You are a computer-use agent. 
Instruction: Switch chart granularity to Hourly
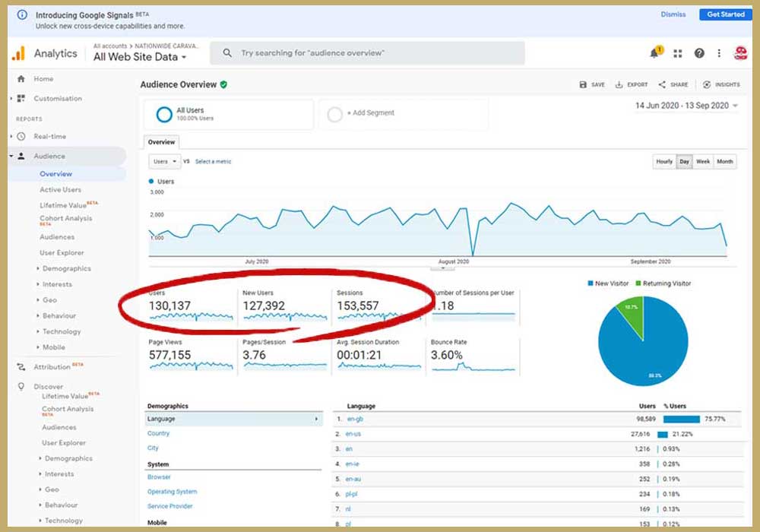664,162
